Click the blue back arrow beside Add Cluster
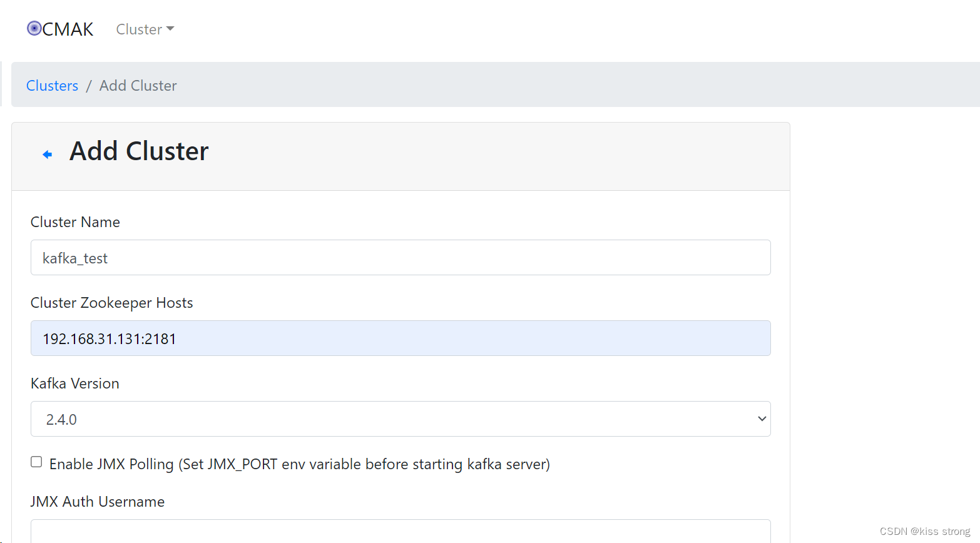The height and width of the screenshot is (543, 980). pyautogui.click(x=47, y=154)
